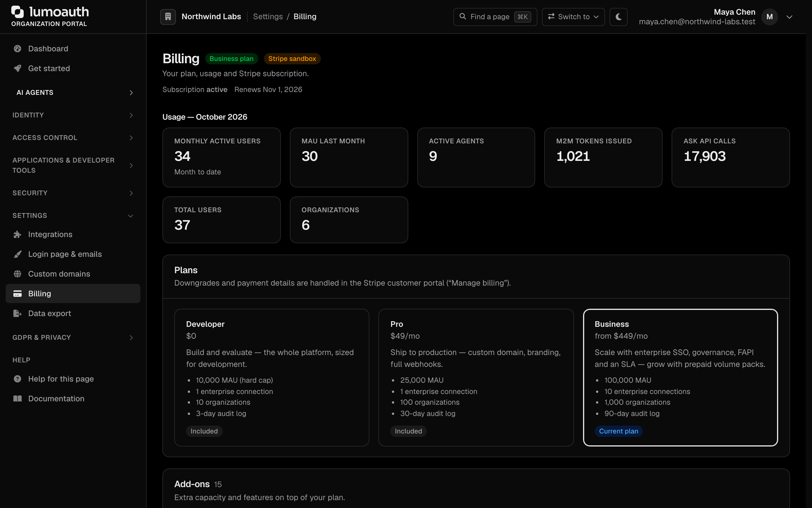Open Custom domains settings
The width and height of the screenshot is (812, 508).
[x=73, y=274]
